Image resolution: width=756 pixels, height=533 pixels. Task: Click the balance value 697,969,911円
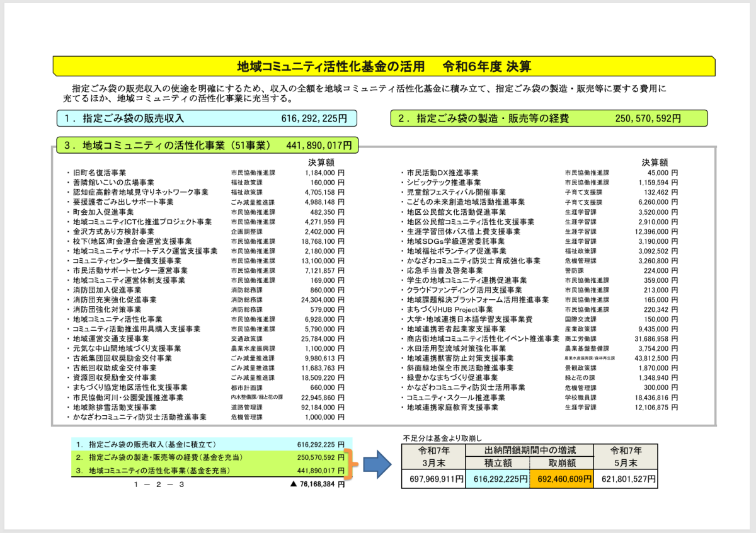click(x=433, y=479)
